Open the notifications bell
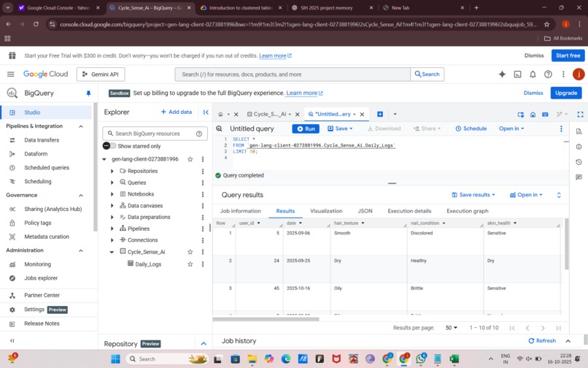 pyautogui.click(x=533, y=74)
